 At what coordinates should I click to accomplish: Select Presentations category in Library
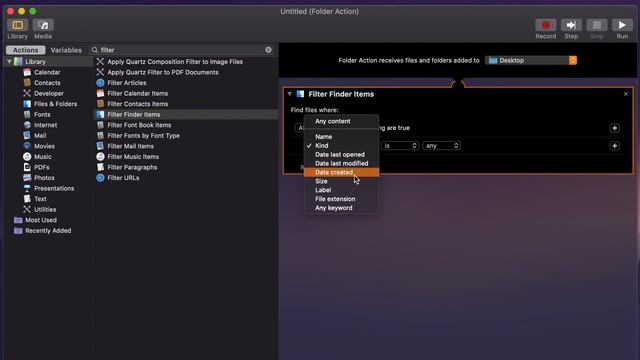click(x=54, y=189)
